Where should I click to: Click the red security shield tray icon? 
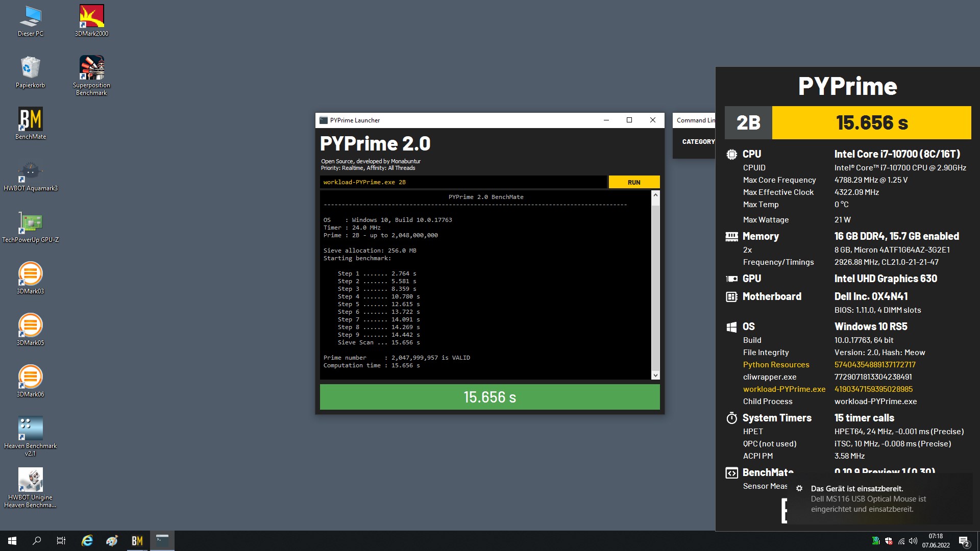(889, 541)
